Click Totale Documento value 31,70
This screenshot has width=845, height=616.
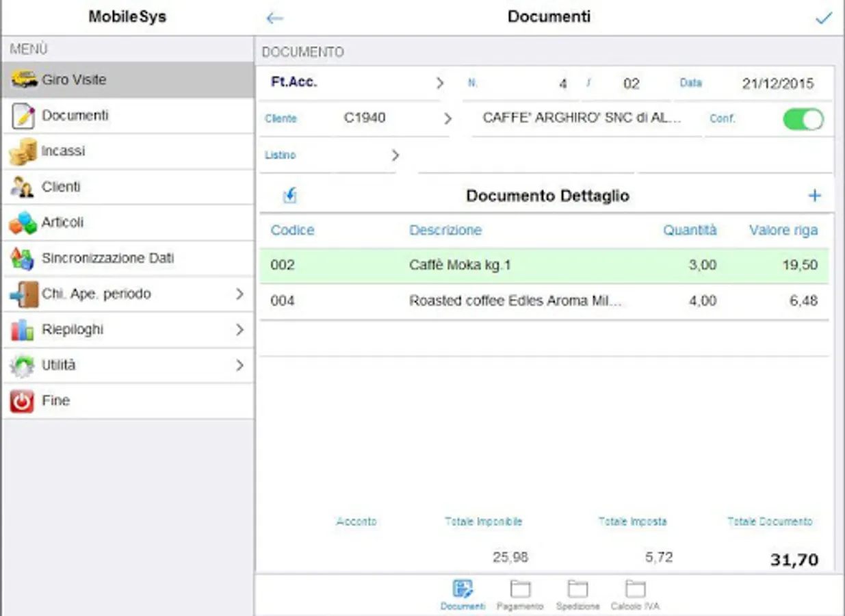[x=794, y=560]
